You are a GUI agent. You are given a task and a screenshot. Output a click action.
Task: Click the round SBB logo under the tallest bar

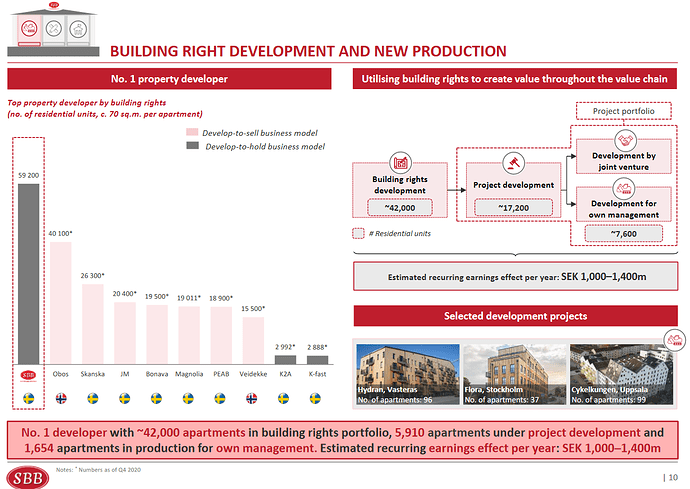(29, 374)
